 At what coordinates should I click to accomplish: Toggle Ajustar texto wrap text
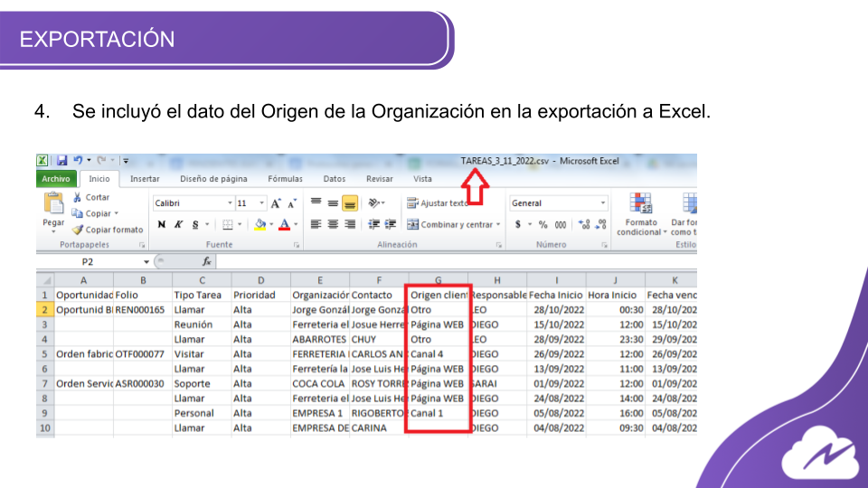click(437, 203)
